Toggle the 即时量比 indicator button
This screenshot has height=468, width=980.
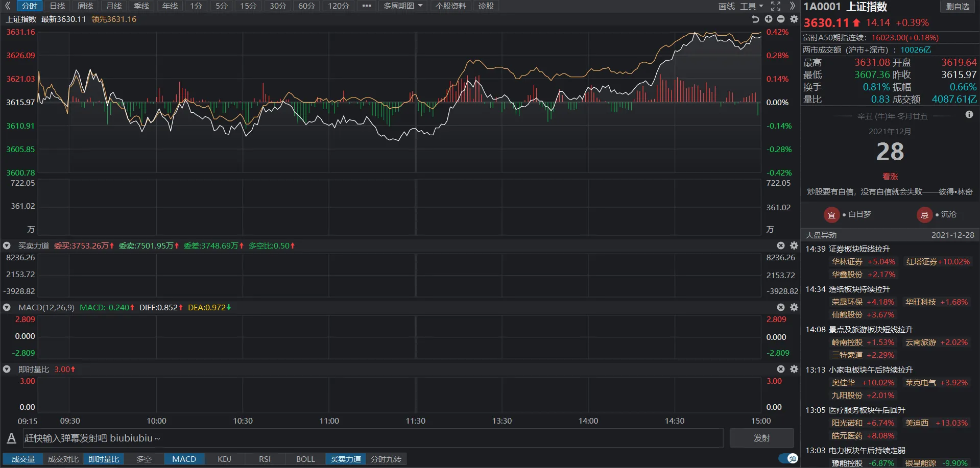[x=104, y=459]
